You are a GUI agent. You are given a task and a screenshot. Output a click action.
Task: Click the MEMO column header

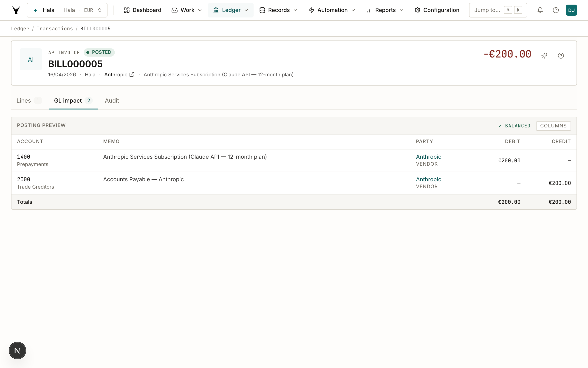pos(111,141)
